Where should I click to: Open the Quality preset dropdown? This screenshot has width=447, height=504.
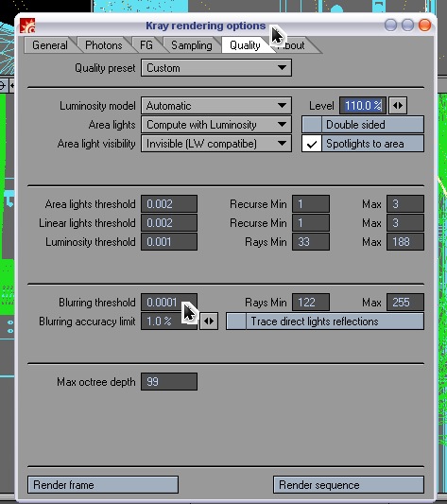coord(216,68)
